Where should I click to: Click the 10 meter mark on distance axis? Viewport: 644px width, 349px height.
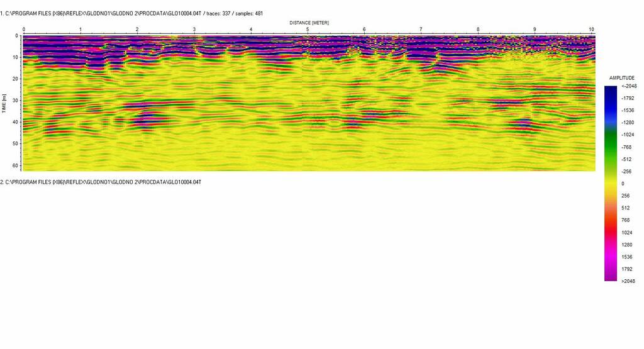591,30
